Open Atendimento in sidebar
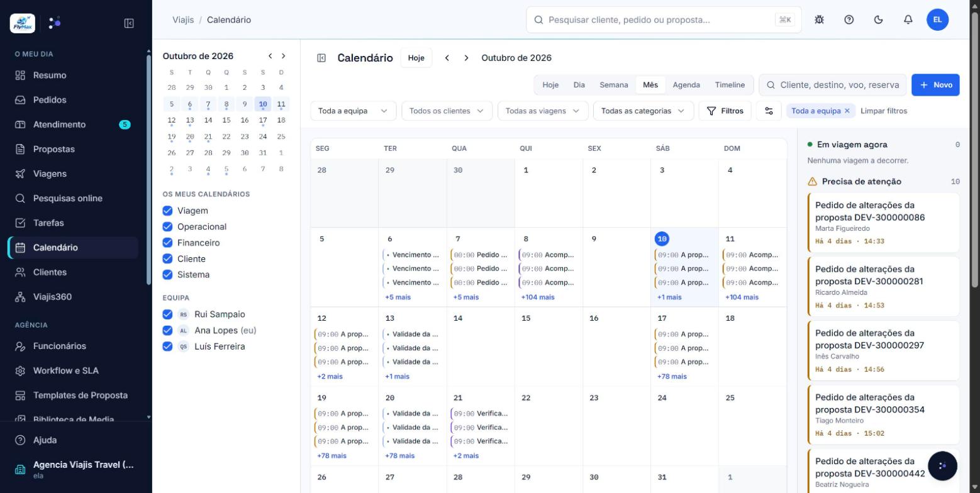Viewport: 980px width, 493px height. (73, 125)
